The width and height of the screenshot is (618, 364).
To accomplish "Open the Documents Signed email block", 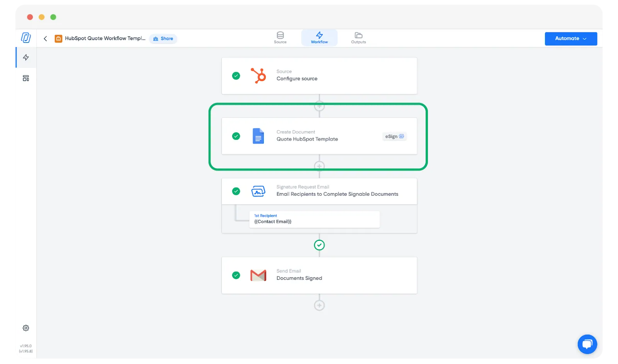I will point(319,275).
